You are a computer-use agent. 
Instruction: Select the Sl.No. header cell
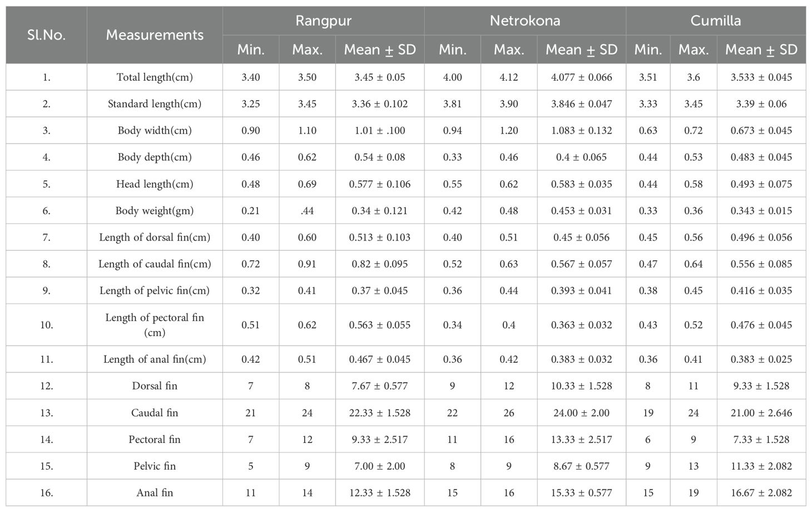click(46, 35)
